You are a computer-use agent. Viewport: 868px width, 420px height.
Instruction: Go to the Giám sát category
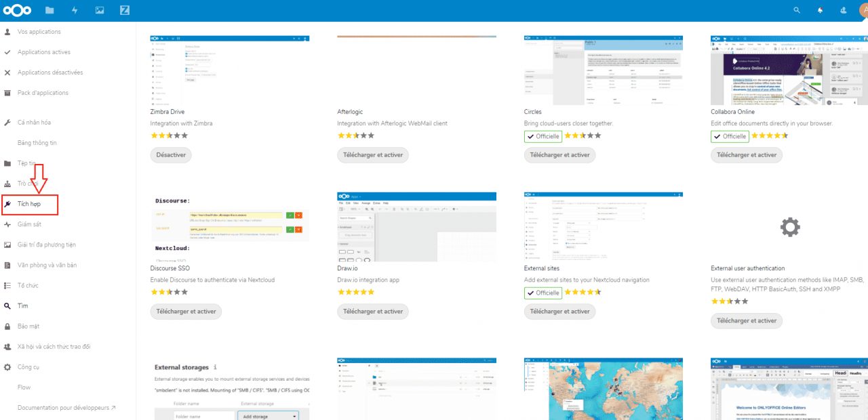pos(29,224)
